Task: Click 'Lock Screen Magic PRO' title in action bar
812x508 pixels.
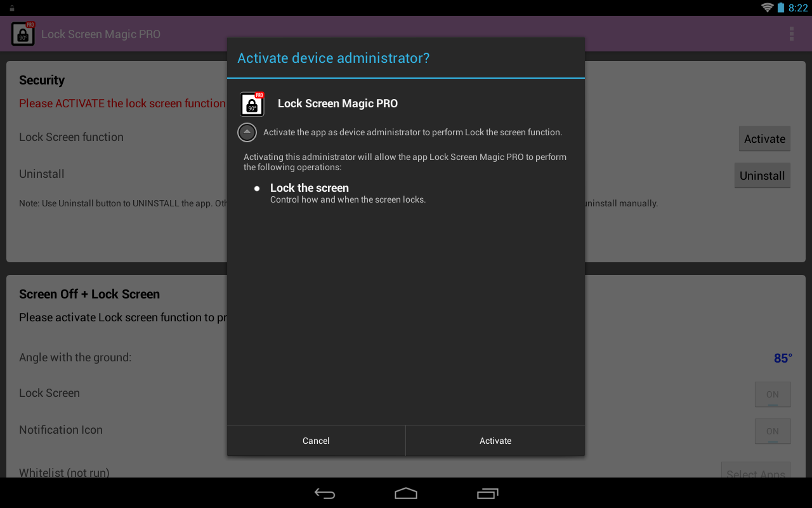Action: [x=101, y=34]
